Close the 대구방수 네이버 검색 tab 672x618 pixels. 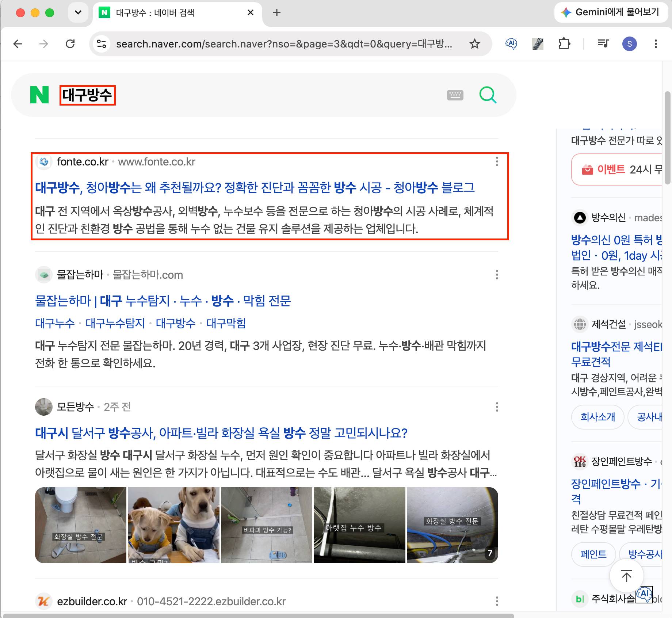(x=251, y=12)
